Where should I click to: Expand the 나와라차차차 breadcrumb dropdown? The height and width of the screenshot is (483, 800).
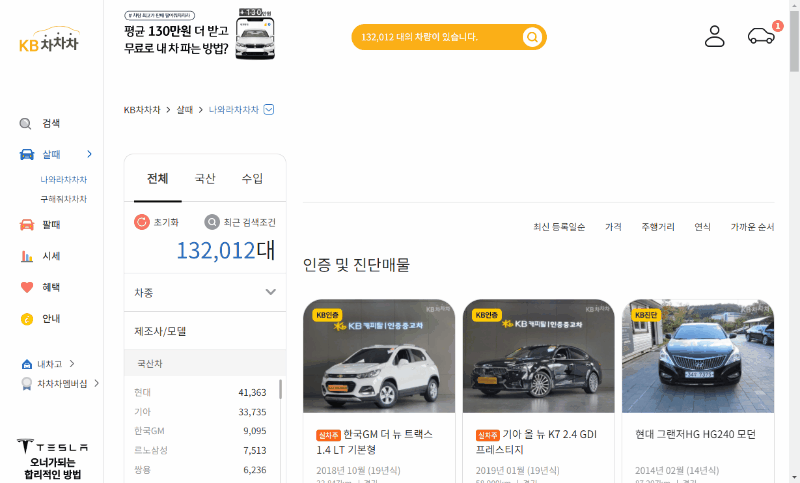pyautogui.click(x=269, y=110)
